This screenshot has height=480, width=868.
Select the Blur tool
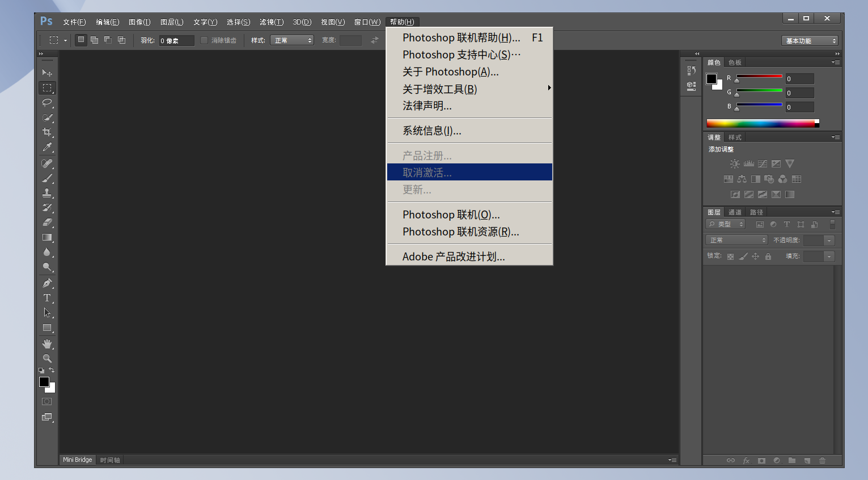(47, 252)
